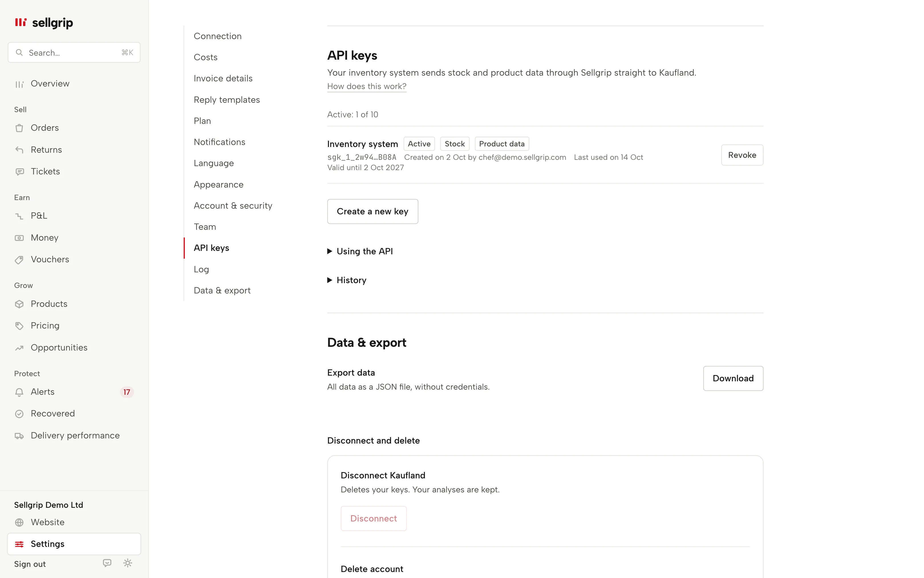Open the Website link in sidebar
The height and width of the screenshot is (578, 924).
pyautogui.click(x=74, y=522)
